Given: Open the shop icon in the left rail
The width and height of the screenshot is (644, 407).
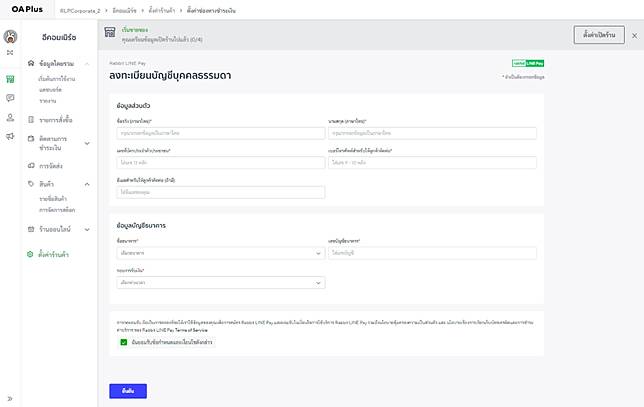Looking at the screenshot, I should 10,79.
